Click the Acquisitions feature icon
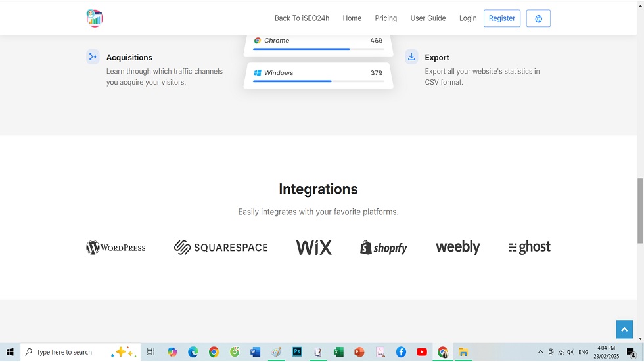 [x=93, y=57]
